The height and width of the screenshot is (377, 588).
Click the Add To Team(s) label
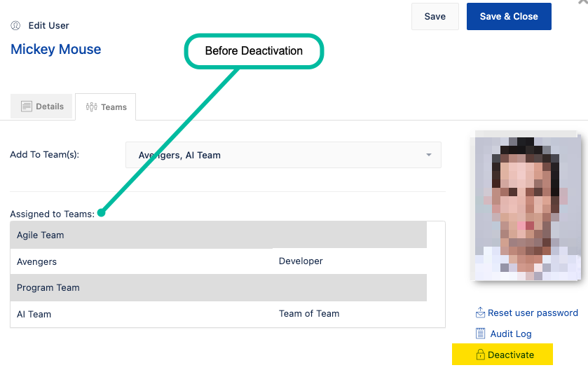tap(45, 155)
